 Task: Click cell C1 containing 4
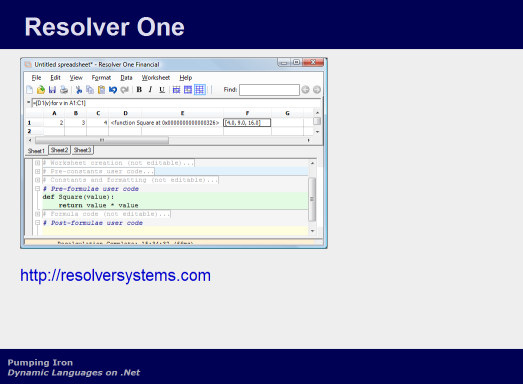98,123
